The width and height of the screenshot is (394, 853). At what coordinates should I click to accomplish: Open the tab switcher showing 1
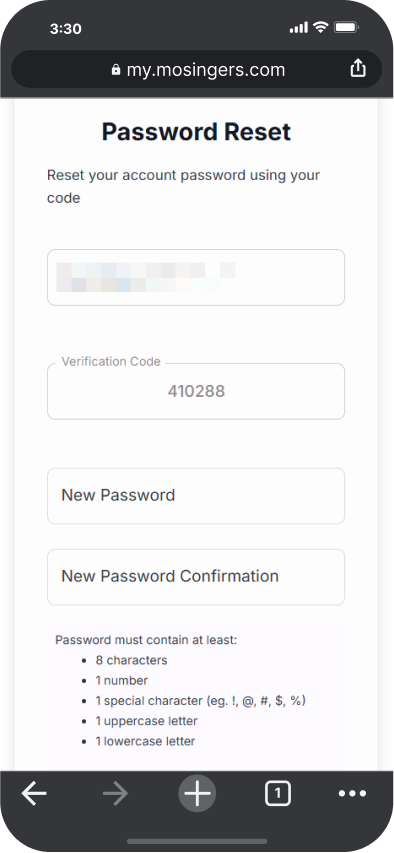click(x=278, y=794)
